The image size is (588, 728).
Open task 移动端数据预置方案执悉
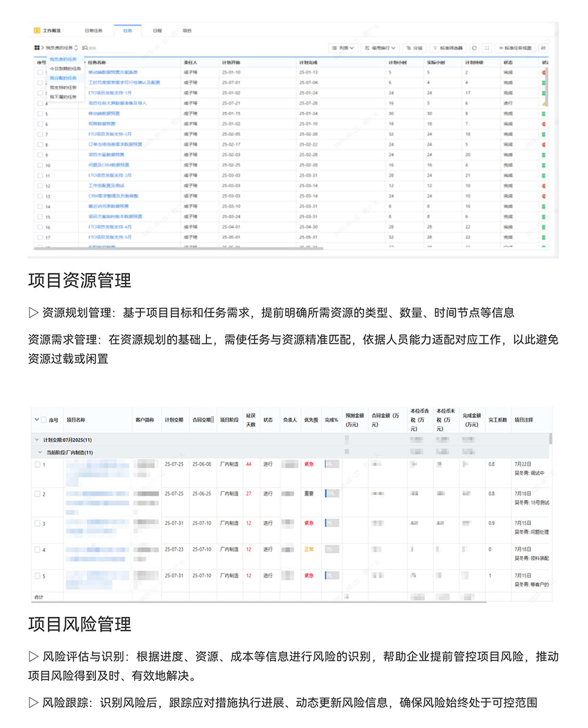(113, 72)
